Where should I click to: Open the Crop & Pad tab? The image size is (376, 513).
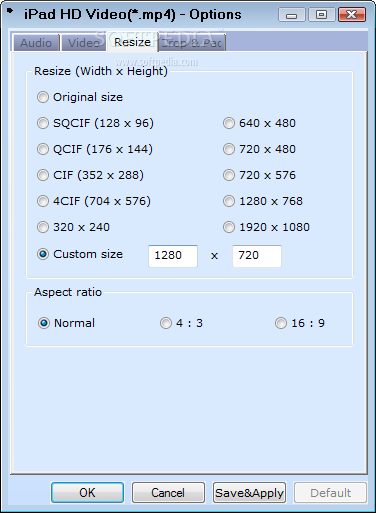tap(192, 43)
